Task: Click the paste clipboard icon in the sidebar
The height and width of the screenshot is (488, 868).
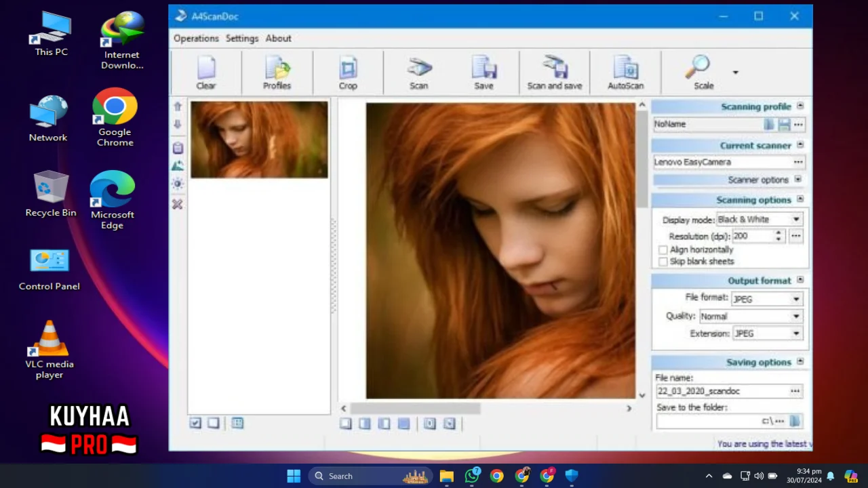Action: tap(178, 148)
